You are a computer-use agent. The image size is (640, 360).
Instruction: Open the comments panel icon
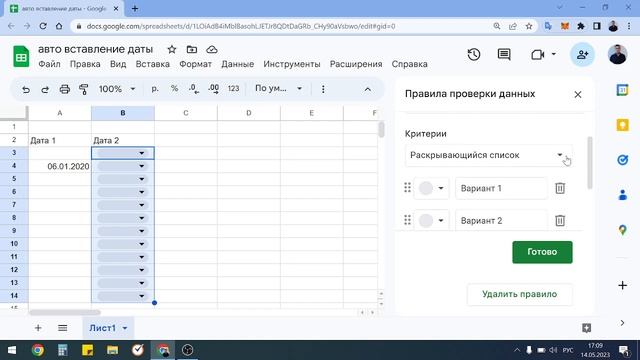coord(504,54)
